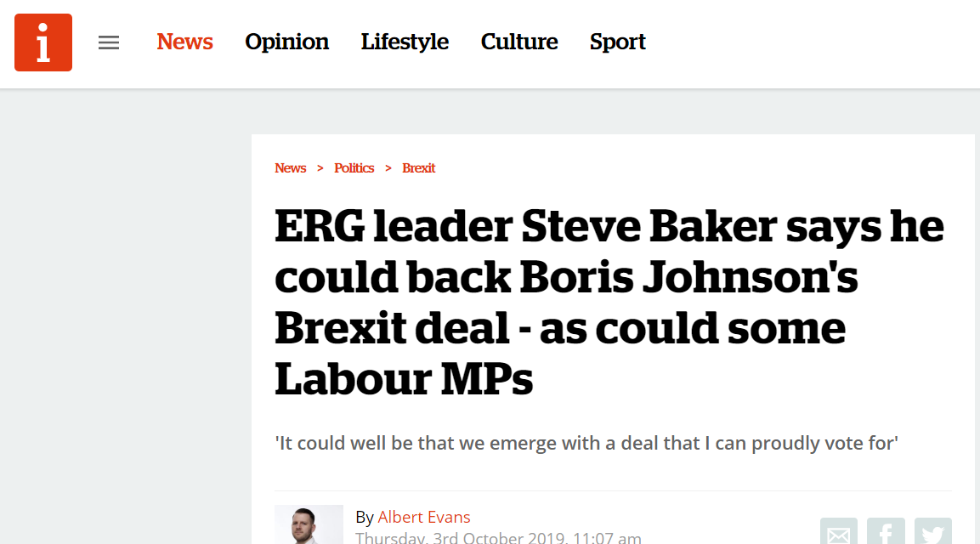Open the Brexit breadcrumb link
The height and width of the screenshot is (544, 980).
(418, 168)
